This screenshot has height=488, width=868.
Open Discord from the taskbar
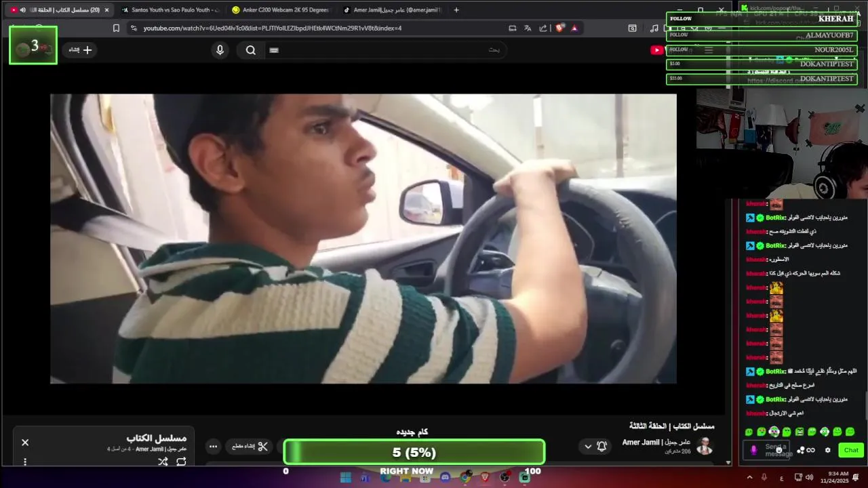[x=445, y=478]
